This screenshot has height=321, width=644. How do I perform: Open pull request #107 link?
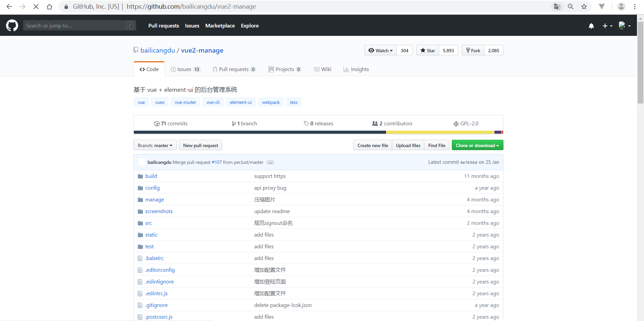click(x=217, y=162)
